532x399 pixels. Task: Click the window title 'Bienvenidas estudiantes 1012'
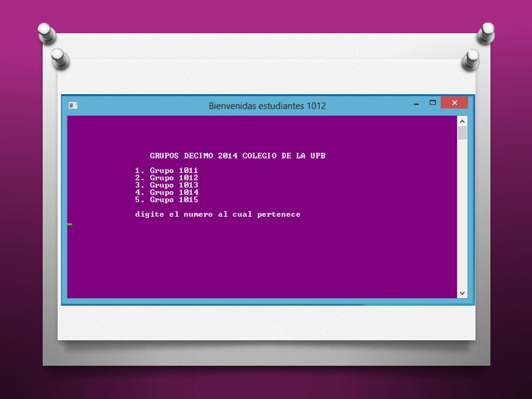pyautogui.click(x=267, y=106)
